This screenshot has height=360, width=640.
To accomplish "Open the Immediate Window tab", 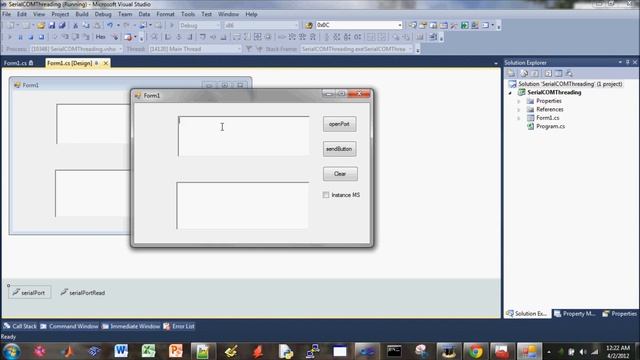I will (x=131, y=326).
